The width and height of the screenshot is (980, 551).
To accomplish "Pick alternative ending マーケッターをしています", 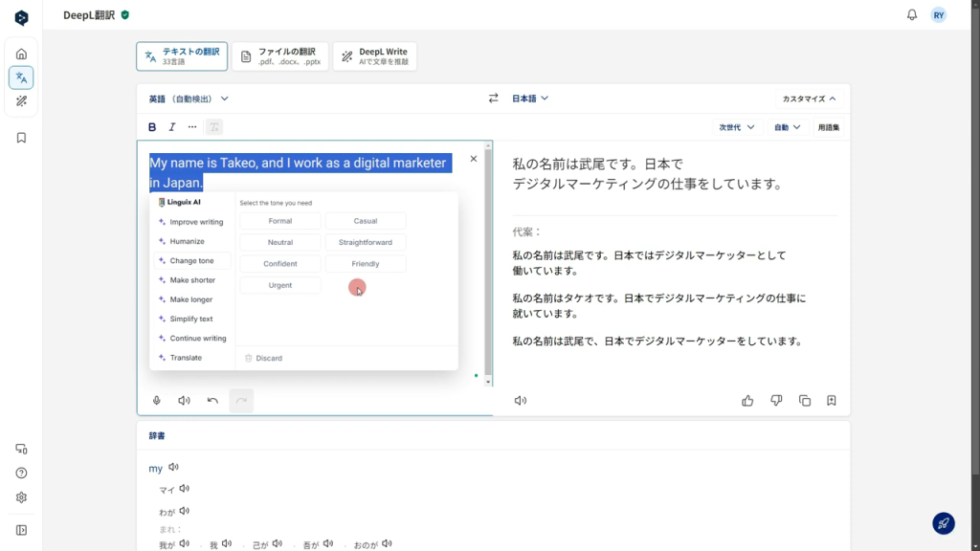I will (x=657, y=342).
